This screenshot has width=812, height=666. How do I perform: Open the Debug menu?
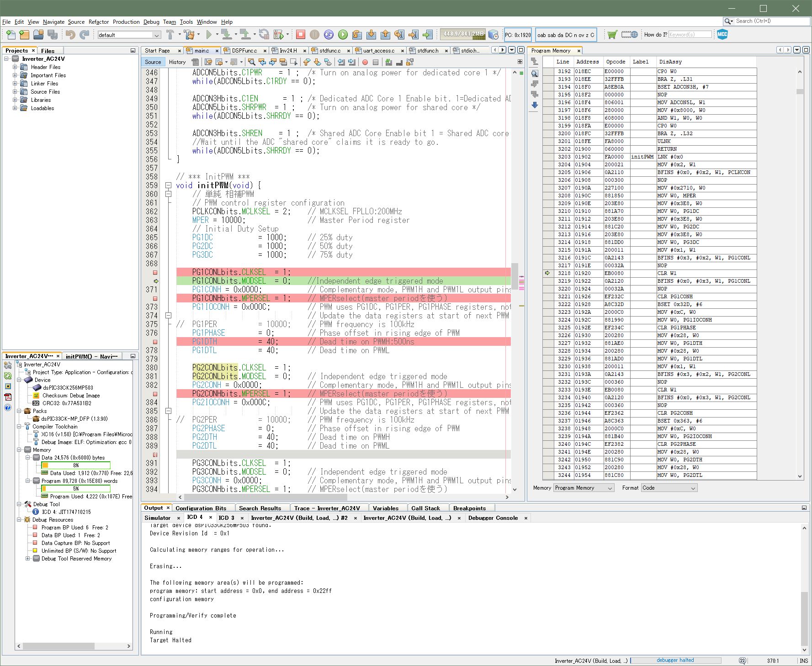point(151,21)
